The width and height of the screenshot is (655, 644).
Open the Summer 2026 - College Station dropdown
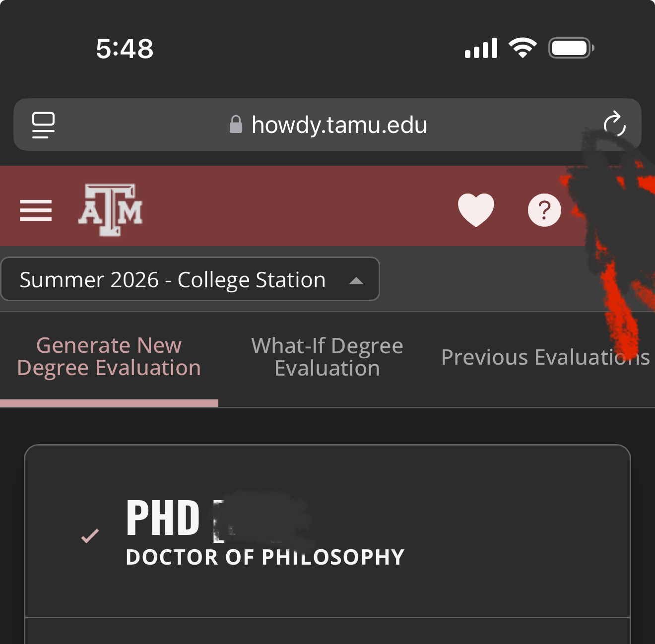(x=190, y=279)
